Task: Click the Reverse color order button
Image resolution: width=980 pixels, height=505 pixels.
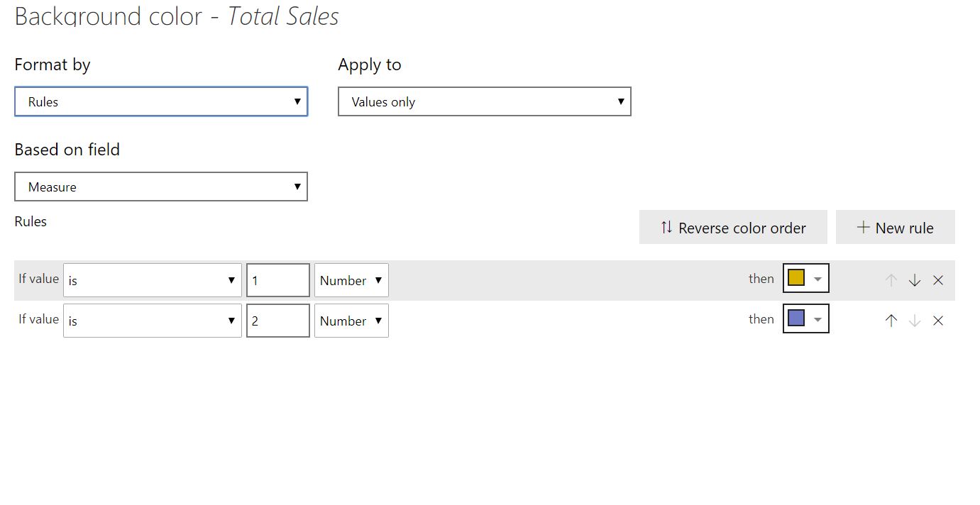Action: (733, 227)
